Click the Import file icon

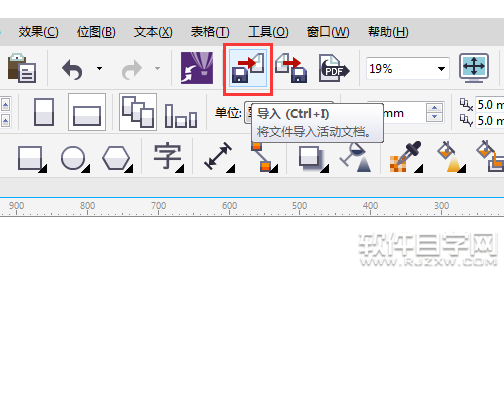click(x=248, y=68)
